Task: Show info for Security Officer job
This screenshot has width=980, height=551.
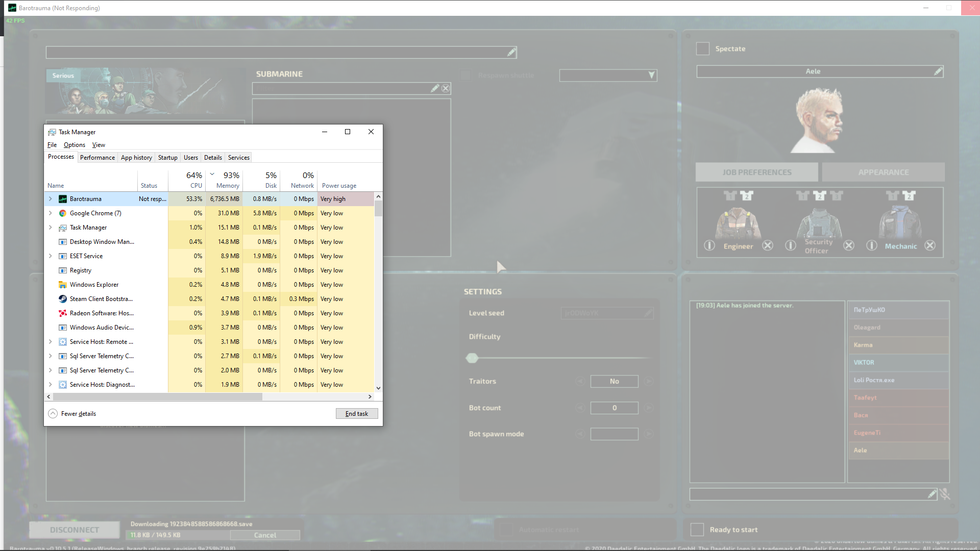Action: point(791,245)
